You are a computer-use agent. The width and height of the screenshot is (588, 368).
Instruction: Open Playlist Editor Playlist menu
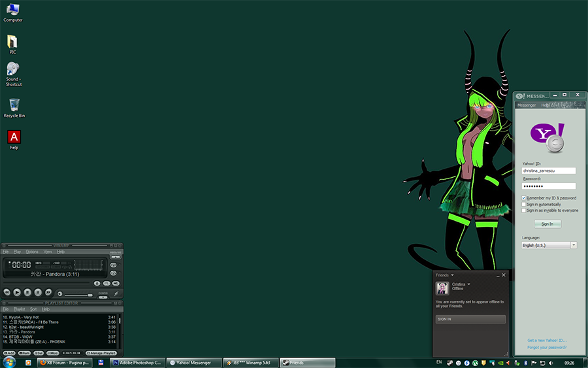19,309
